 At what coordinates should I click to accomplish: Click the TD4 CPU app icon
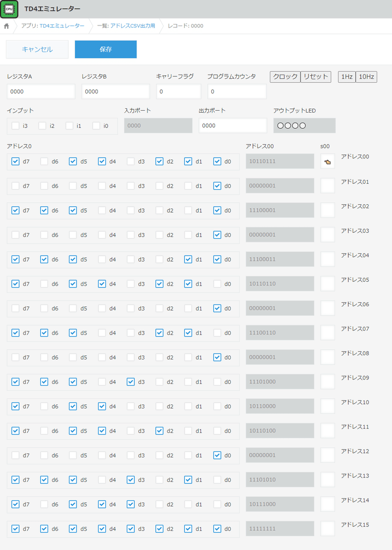[x=9, y=9]
